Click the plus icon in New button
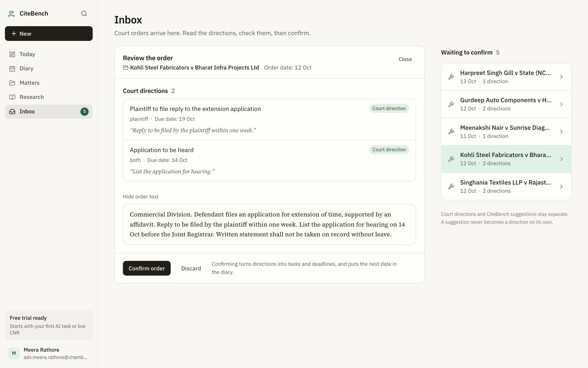The height and width of the screenshot is (368, 588). [x=14, y=34]
